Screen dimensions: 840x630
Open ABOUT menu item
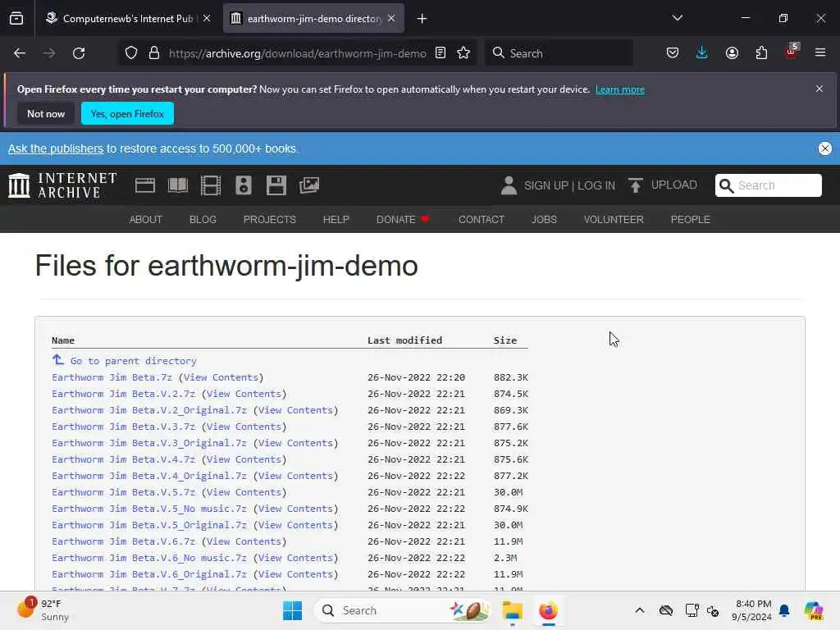tap(146, 220)
